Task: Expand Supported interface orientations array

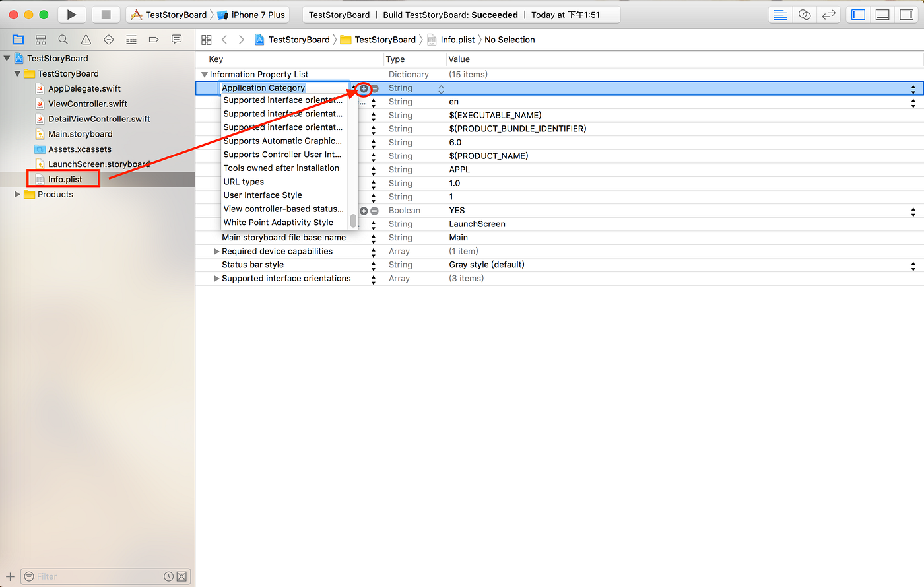Action: [x=216, y=279]
